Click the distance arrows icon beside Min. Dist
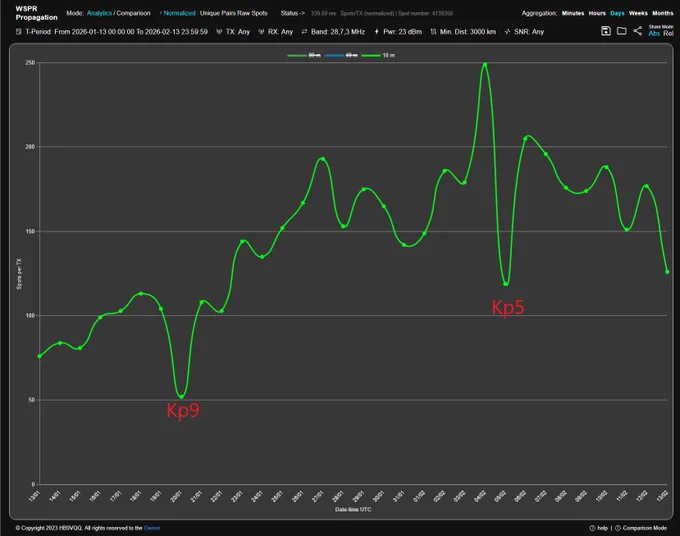Viewport: 680px width, 536px height. [433, 32]
